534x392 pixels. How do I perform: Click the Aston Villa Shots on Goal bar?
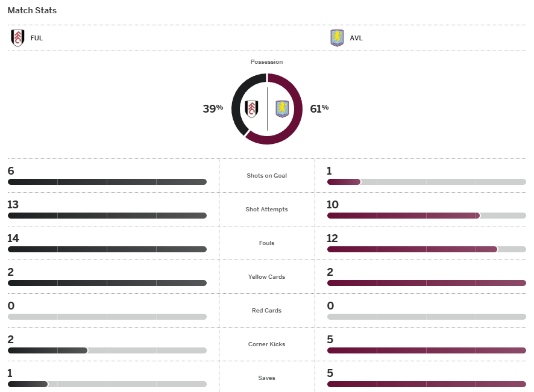pyautogui.click(x=426, y=182)
